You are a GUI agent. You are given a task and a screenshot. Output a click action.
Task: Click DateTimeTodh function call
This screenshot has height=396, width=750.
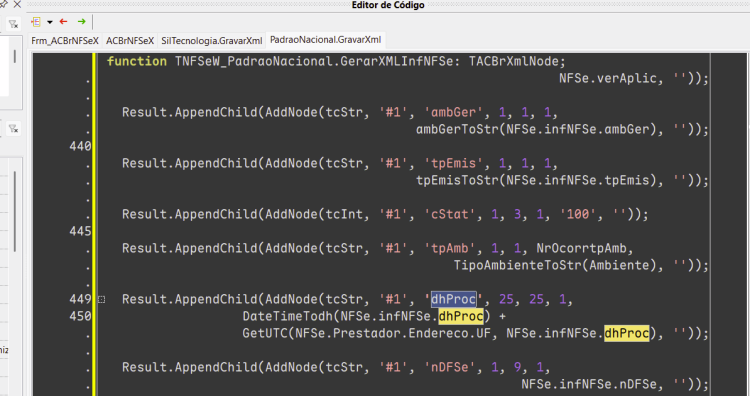[287, 316]
